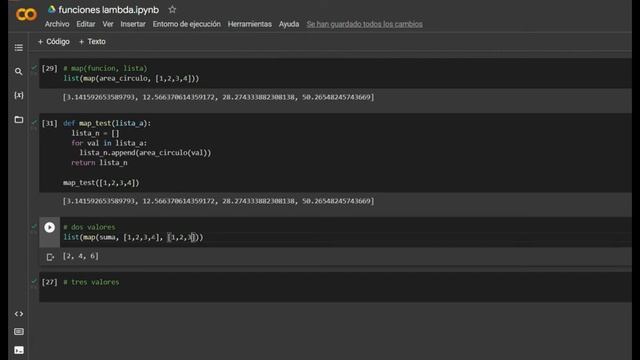This screenshot has height=360, width=640.
Task: Click the '# map(funcion, lista)' comment
Action: click(105, 68)
